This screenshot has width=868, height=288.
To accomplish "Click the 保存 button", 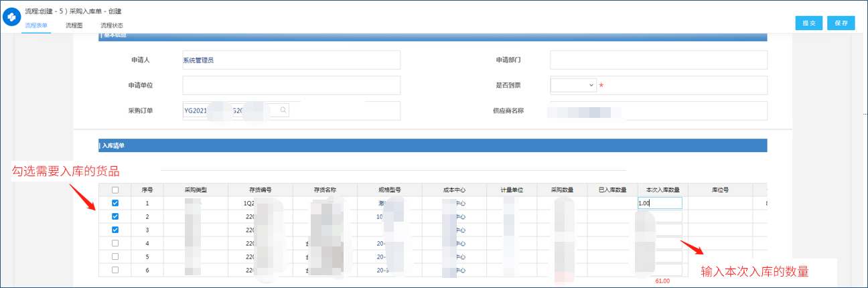I will 841,23.
